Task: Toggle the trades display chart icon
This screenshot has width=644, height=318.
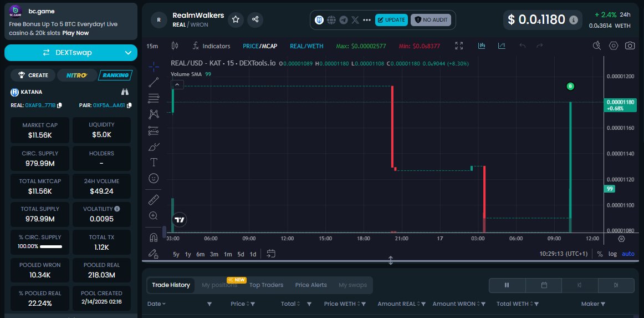Action: coord(482,46)
